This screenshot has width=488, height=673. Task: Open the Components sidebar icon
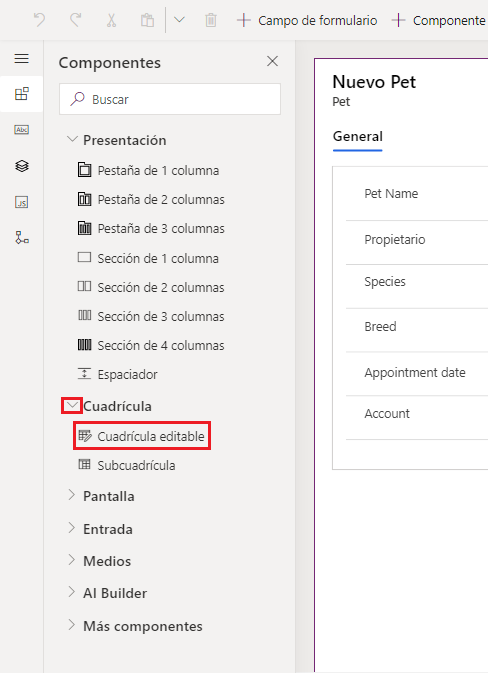click(21, 94)
